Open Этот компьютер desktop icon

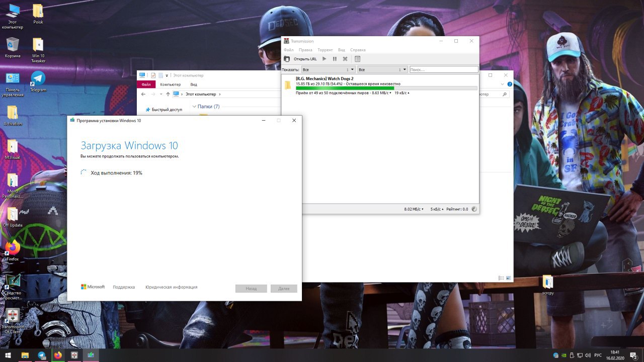pos(13,17)
